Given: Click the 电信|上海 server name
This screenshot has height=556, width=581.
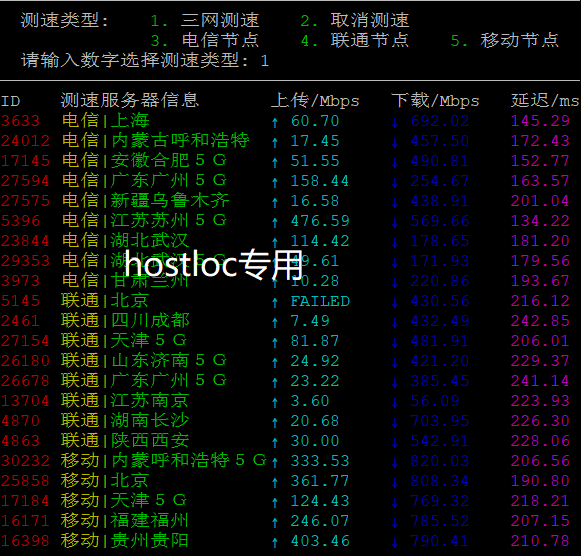Looking at the screenshot, I should [x=106, y=121].
